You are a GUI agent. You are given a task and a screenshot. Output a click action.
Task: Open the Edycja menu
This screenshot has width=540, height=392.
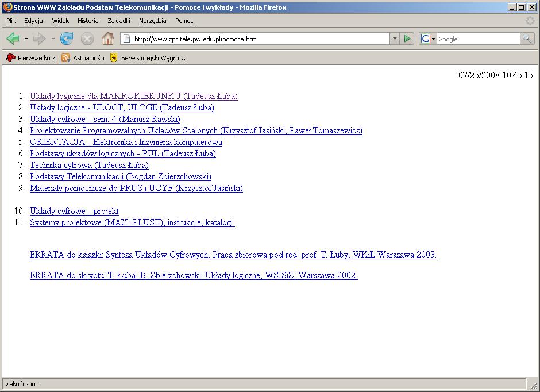(33, 21)
